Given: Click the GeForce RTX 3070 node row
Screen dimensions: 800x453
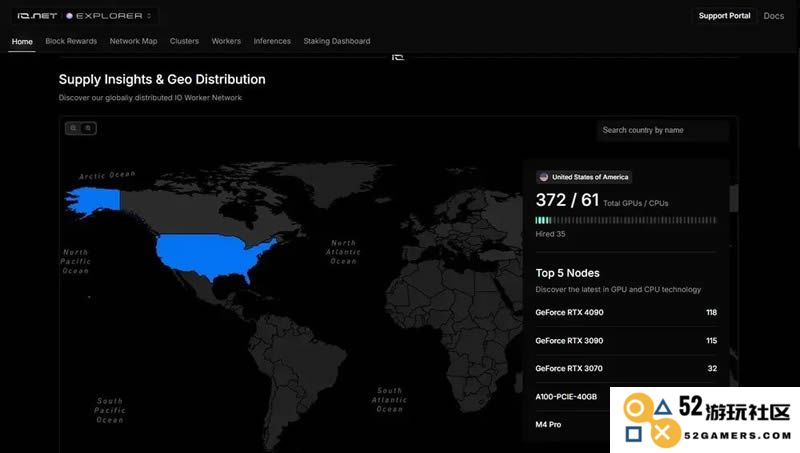Looking at the screenshot, I should point(626,368).
